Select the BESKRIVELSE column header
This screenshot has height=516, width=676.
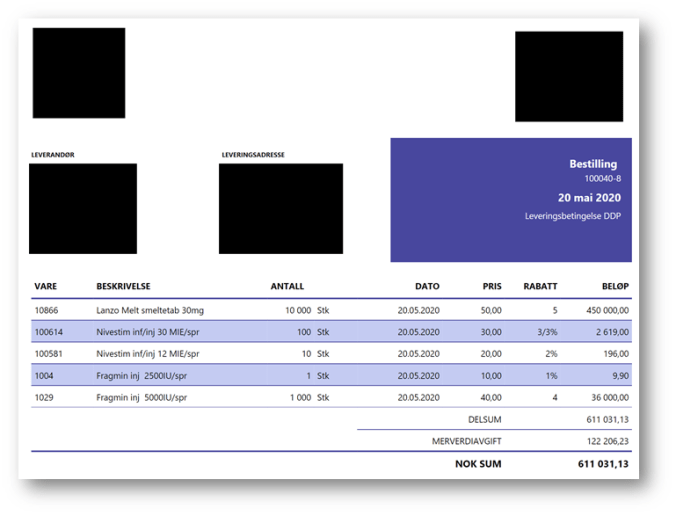coord(123,286)
